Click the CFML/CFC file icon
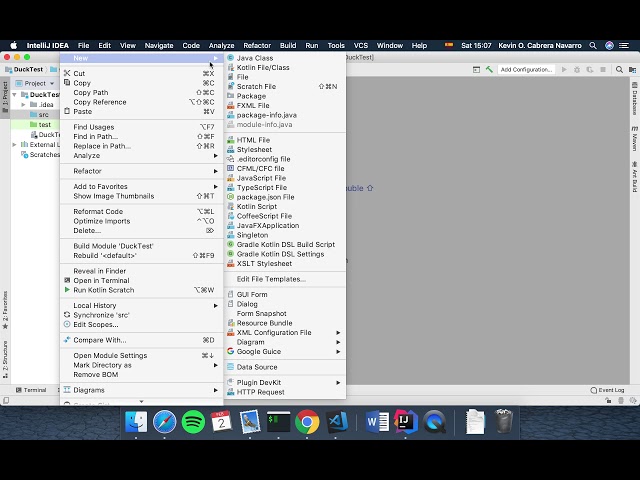640x480 pixels. click(231, 168)
